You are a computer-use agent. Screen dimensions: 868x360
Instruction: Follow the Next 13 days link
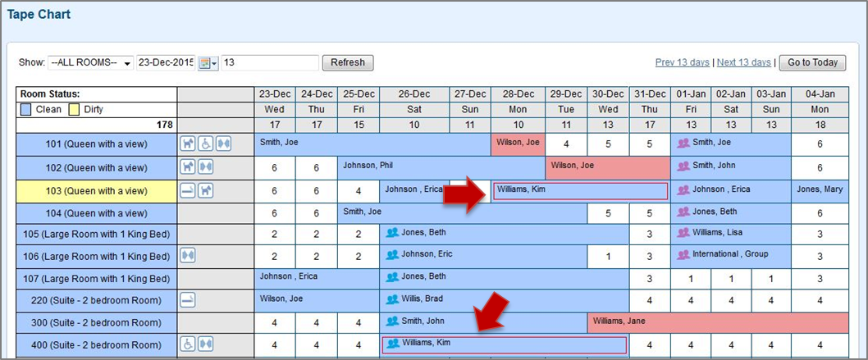tap(744, 62)
